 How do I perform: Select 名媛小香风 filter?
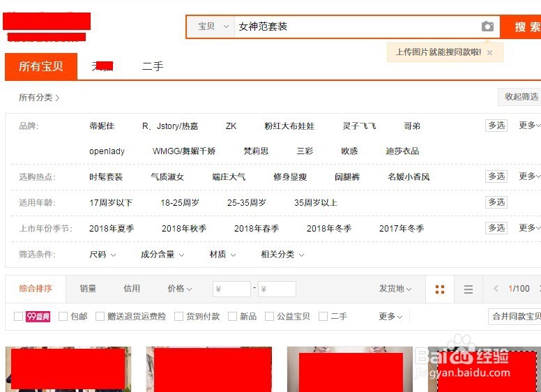(409, 177)
